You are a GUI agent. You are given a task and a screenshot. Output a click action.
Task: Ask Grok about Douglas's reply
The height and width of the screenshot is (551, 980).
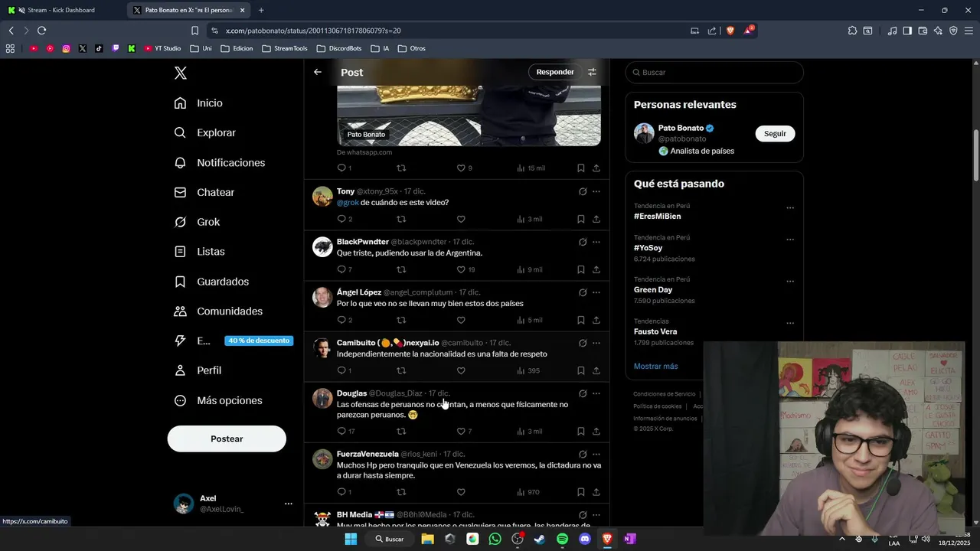[x=583, y=393]
